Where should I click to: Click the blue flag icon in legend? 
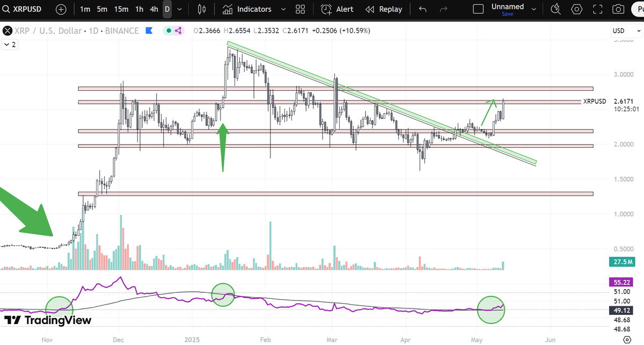point(149,31)
